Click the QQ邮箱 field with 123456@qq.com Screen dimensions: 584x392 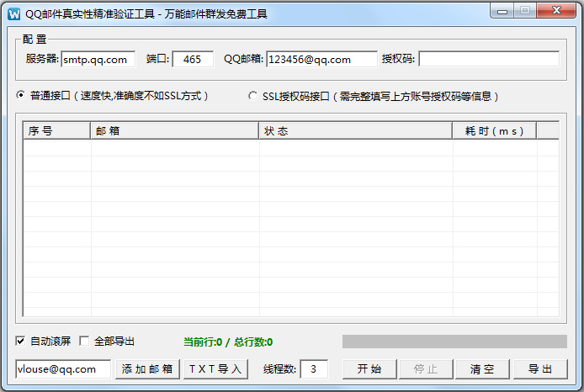pyautogui.click(x=321, y=59)
